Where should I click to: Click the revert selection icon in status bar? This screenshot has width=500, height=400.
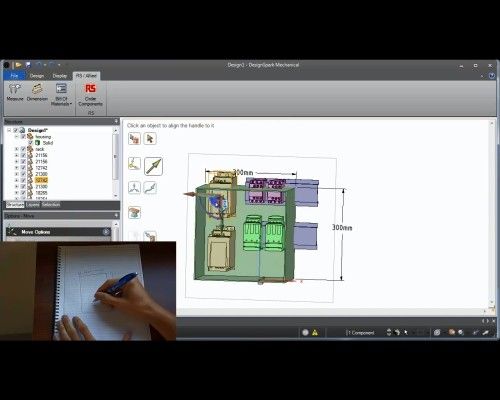click(x=397, y=332)
